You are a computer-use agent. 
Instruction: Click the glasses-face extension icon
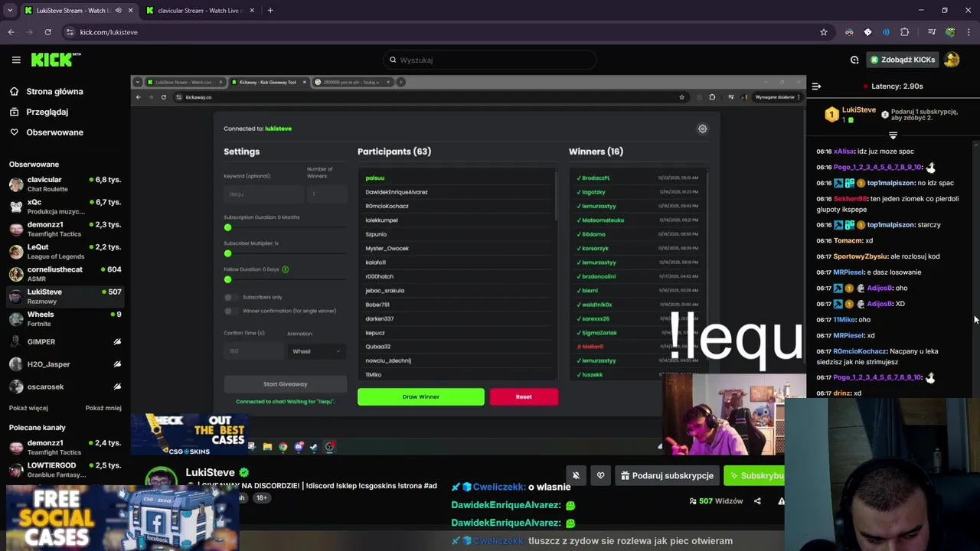pyautogui.click(x=849, y=32)
